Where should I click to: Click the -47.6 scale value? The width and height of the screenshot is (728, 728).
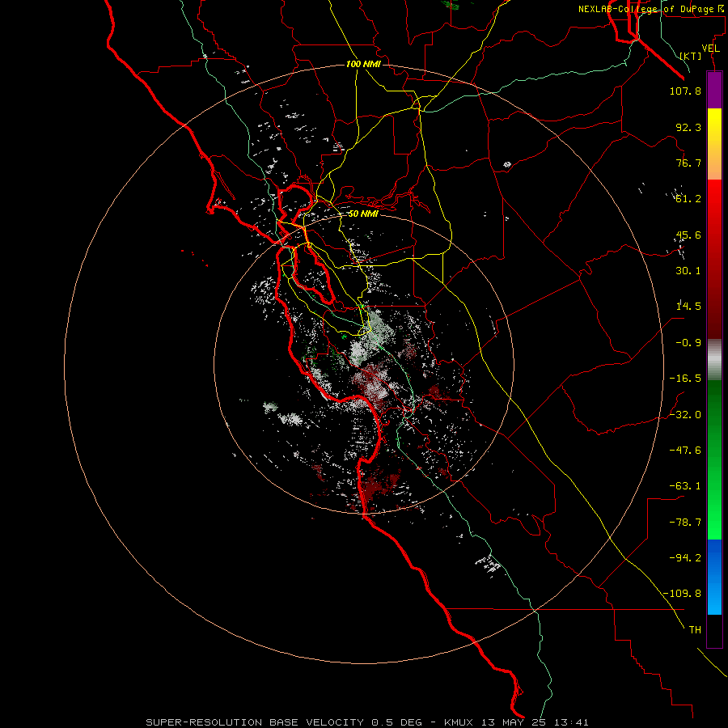(x=685, y=451)
